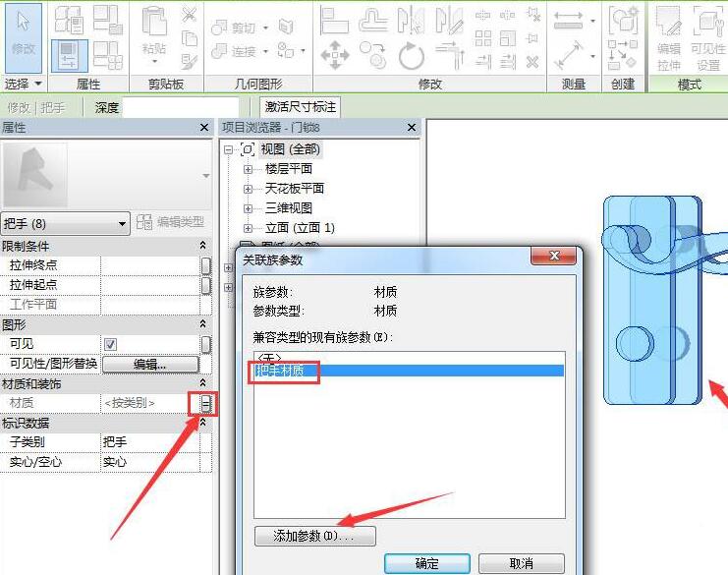Image resolution: width=728 pixels, height=575 pixels.
Task: Click associate-parameter button in 拉伸起点 row
Action: [205, 285]
